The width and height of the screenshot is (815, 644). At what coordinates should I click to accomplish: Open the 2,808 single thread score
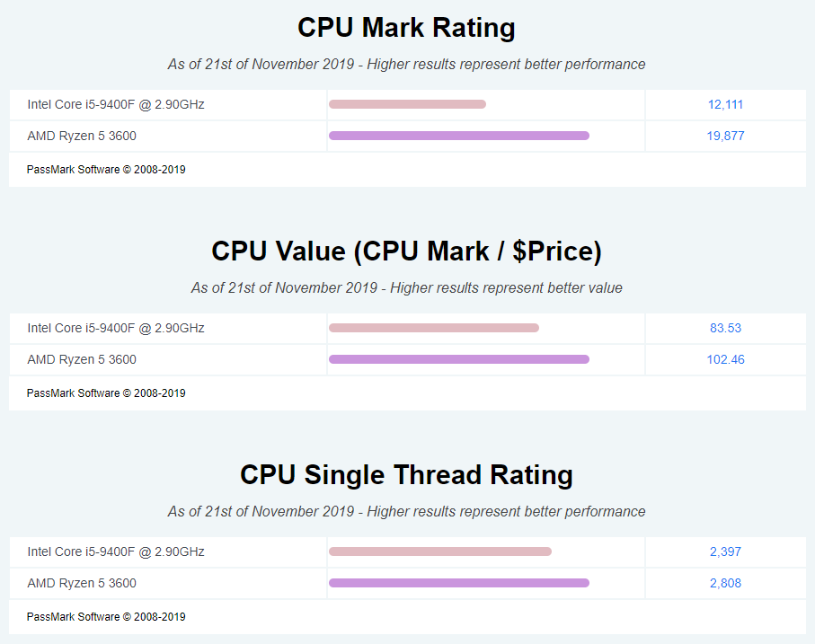click(725, 583)
